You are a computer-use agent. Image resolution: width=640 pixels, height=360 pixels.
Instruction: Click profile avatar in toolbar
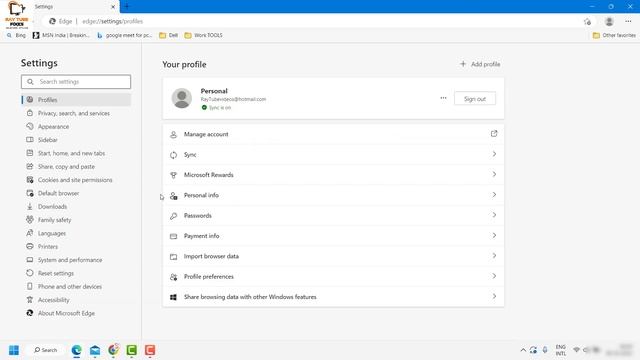(x=609, y=21)
